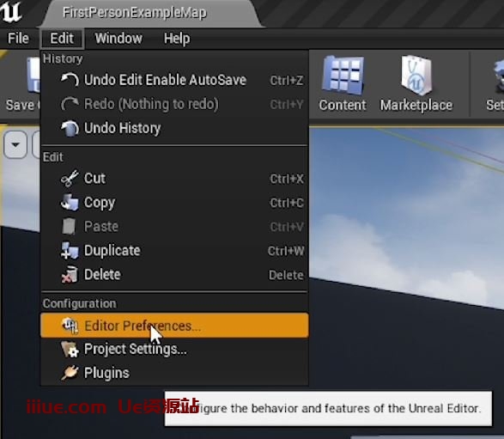
Task: Click the Unreal Engine logo icon
Action: point(10,11)
